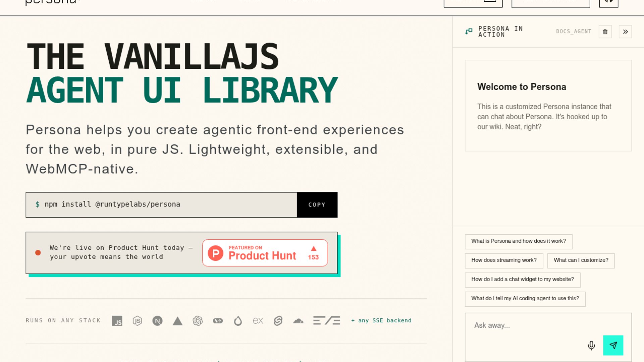Click the microphone voice input icon

point(591,345)
